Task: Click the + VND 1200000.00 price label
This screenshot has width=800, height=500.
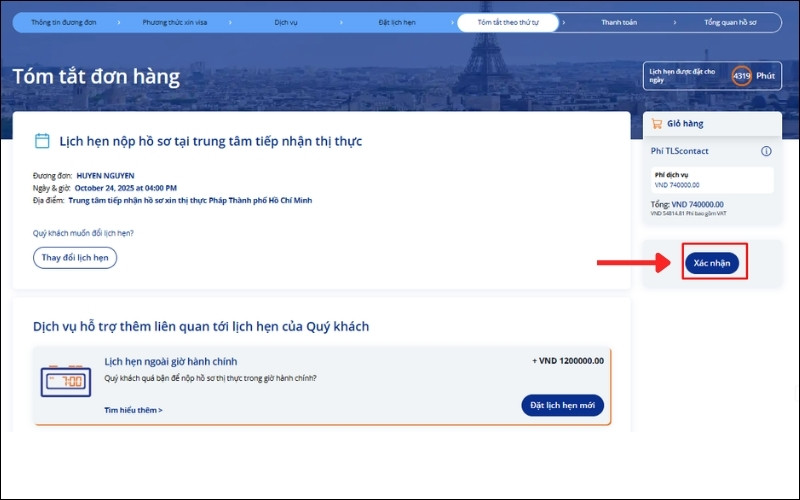Action: pyautogui.click(x=567, y=361)
